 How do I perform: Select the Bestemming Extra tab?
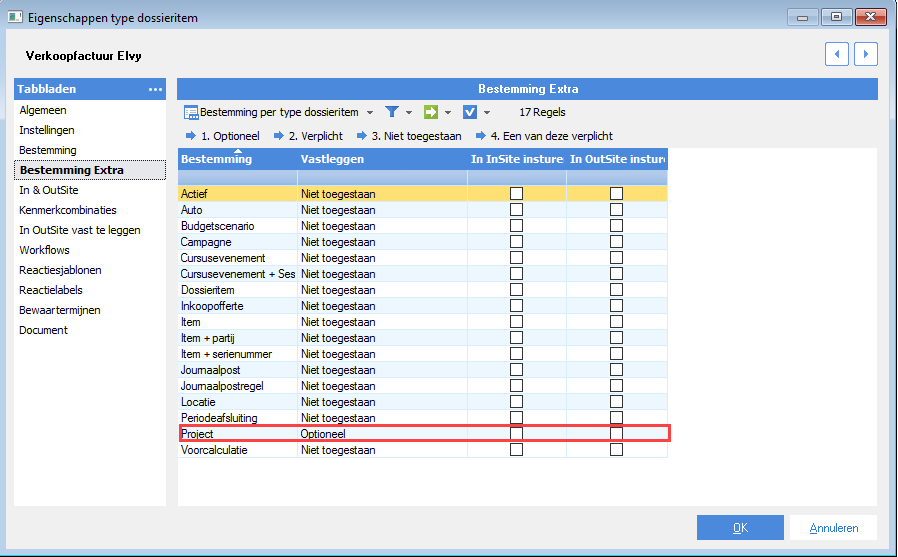click(x=90, y=170)
